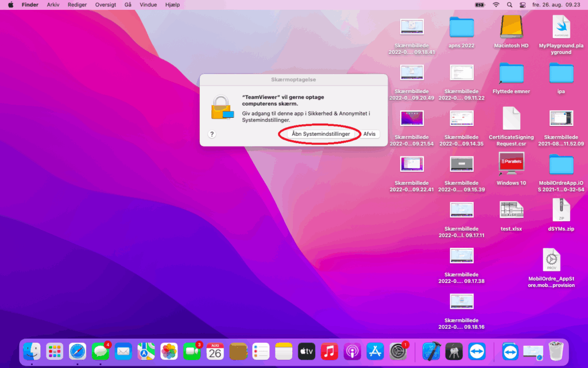This screenshot has width=588, height=368.
Task: Open the App Store dock icon
Action: point(375,351)
